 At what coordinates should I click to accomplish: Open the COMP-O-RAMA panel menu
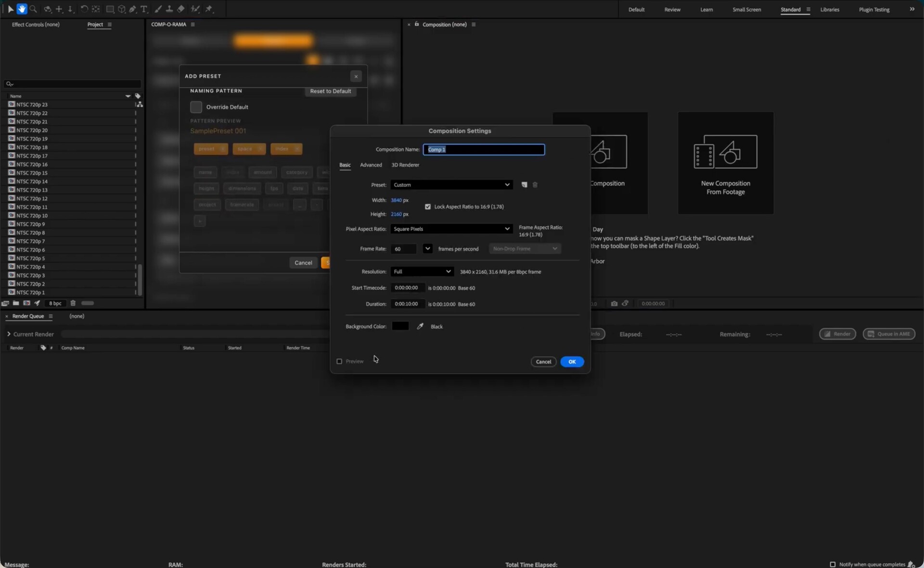tap(192, 25)
